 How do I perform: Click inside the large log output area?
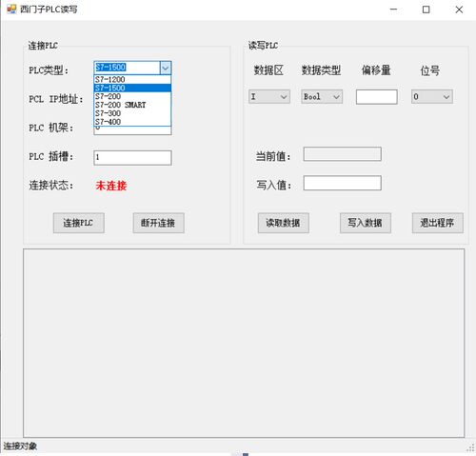244,343
